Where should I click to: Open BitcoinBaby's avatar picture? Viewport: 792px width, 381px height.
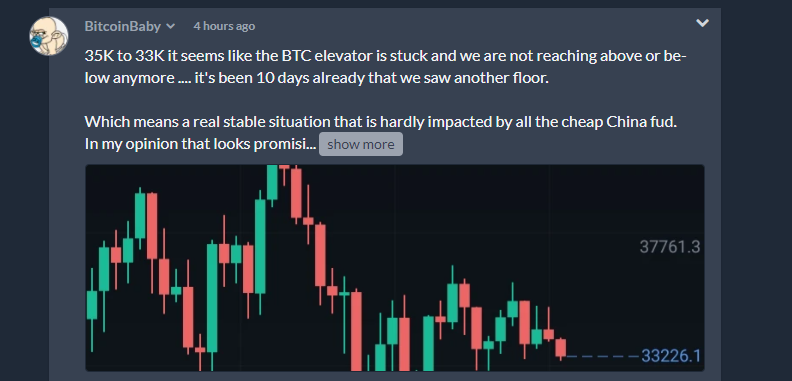point(48,36)
